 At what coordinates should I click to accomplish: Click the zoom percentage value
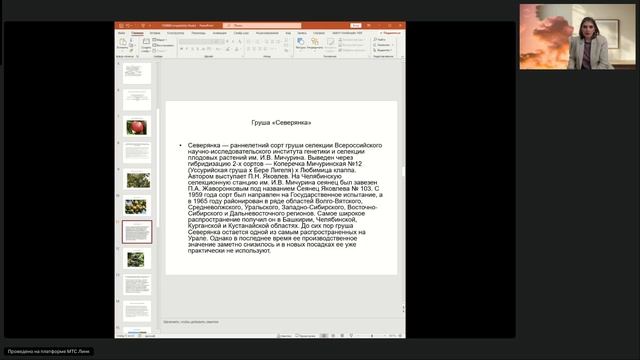pyautogui.click(x=392, y=336)
